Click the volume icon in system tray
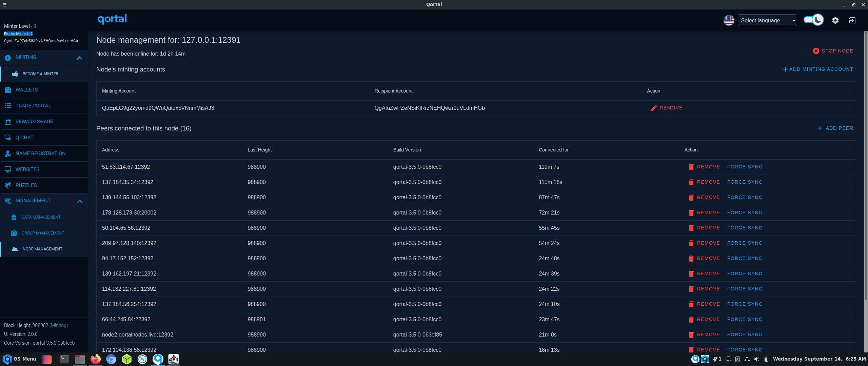 pyautogui.click(x=756, y=359)
